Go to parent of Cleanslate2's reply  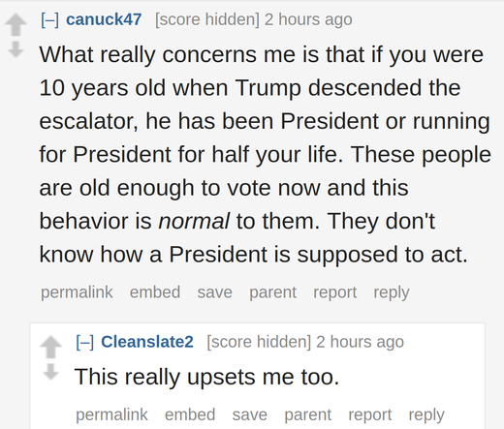tap(307, 415)
